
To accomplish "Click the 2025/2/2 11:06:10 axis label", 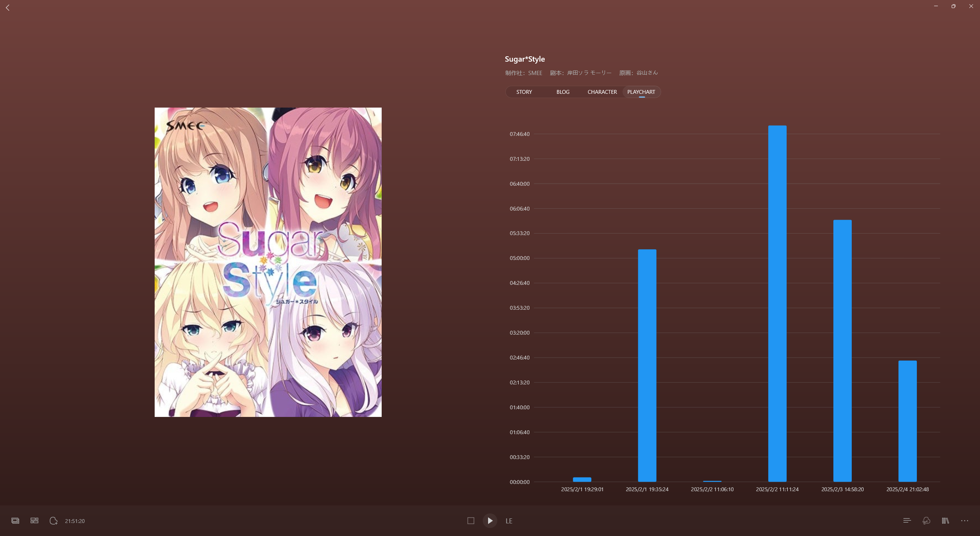I will [x=712, y=489].
